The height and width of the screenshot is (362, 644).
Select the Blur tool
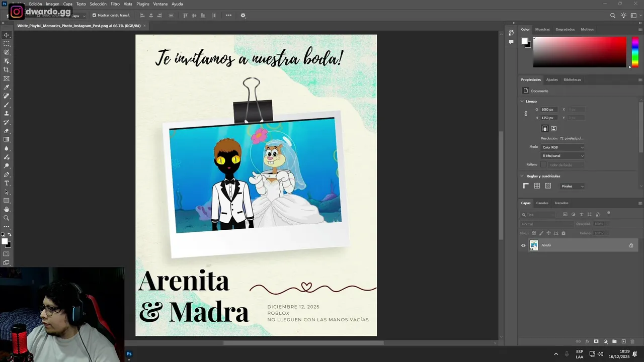pos(7,148)
